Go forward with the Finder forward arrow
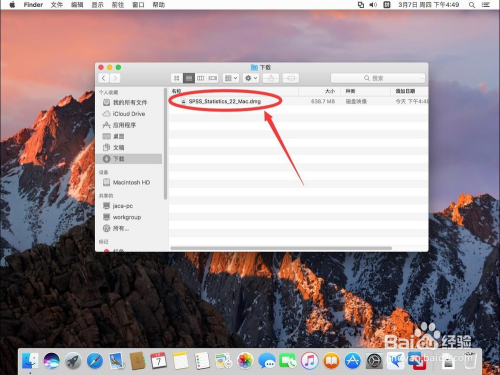Image resolution: width=500 pixels, height=375 pixels. [115, 78]
